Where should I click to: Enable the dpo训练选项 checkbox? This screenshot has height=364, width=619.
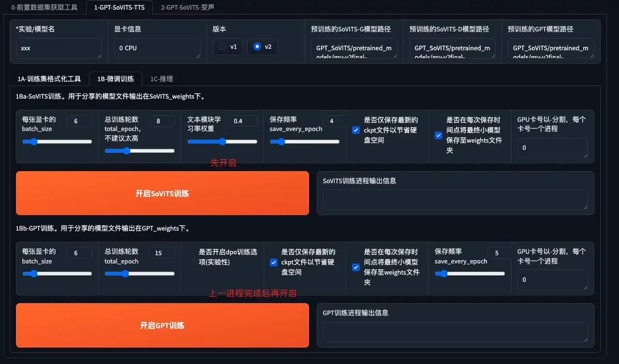[191, 257]
